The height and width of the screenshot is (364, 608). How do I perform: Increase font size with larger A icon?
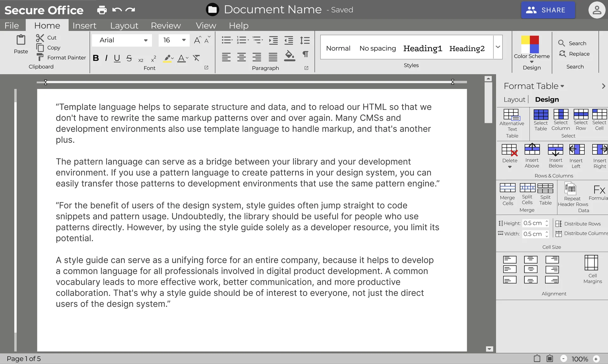click(197, 40)
